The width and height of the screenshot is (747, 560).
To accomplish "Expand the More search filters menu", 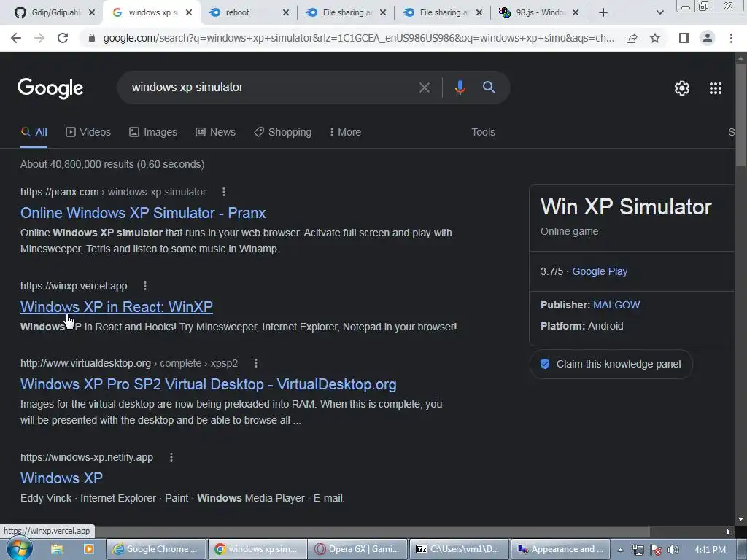I will pyautogui.click(x=345, y=132).
